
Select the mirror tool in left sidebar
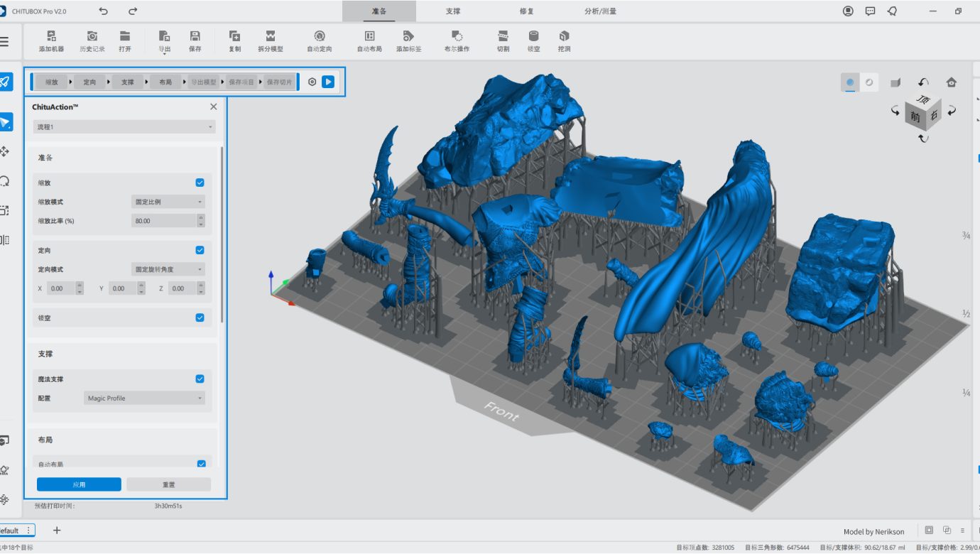pyautogui.click(x=5, y=239)
